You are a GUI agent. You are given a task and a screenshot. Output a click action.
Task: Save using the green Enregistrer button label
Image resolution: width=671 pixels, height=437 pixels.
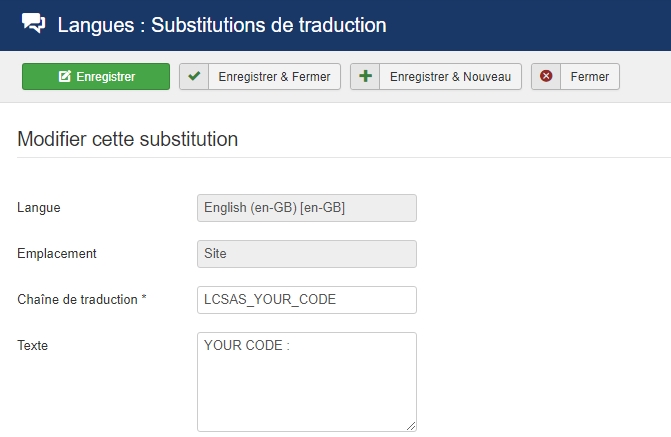[106, 77]
